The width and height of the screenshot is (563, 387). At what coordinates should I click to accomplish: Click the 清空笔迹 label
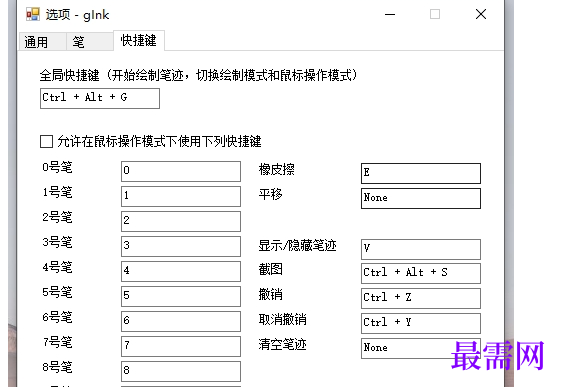[283, 344]
